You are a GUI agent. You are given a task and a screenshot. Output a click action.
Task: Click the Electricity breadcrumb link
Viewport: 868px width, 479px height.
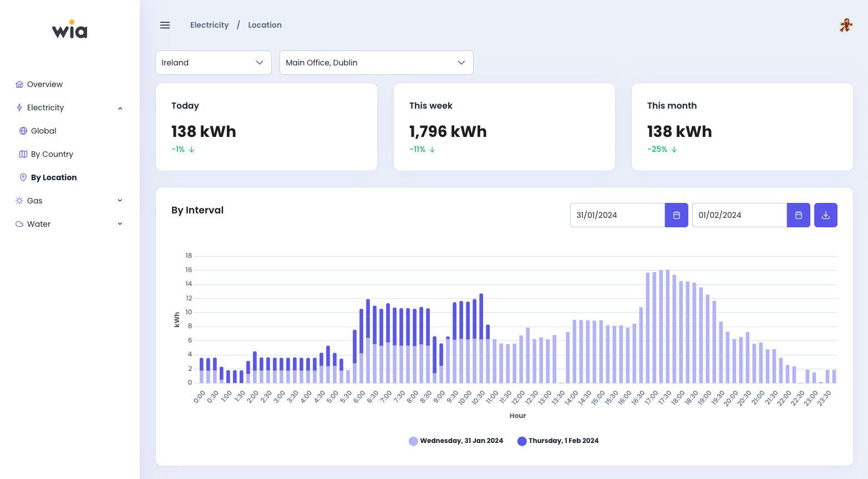coord(209,25)
